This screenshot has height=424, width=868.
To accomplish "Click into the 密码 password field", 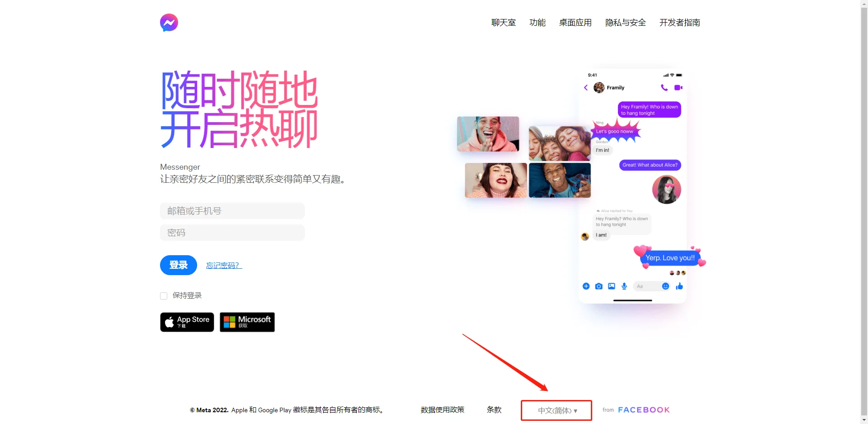I will pos(232,233).
